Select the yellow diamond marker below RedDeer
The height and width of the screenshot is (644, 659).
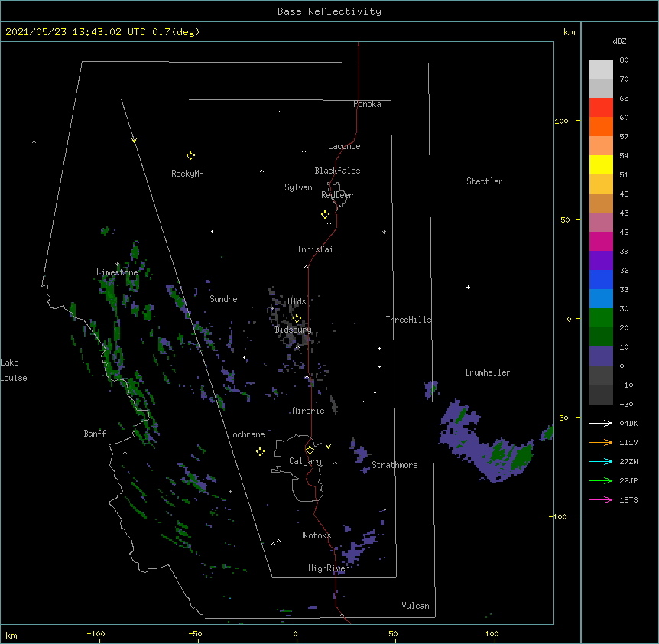pos(326,215)
